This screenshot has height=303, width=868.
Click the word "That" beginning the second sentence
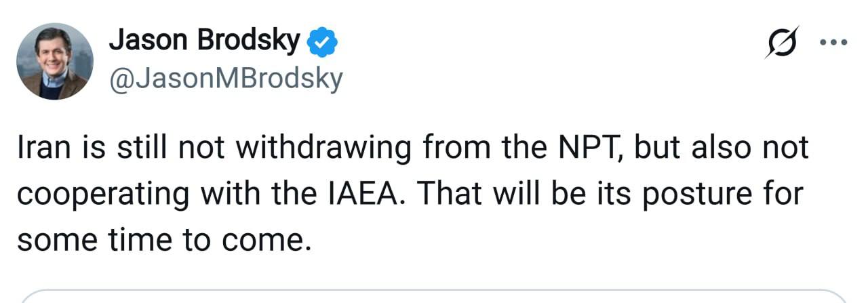coord(446,195)
